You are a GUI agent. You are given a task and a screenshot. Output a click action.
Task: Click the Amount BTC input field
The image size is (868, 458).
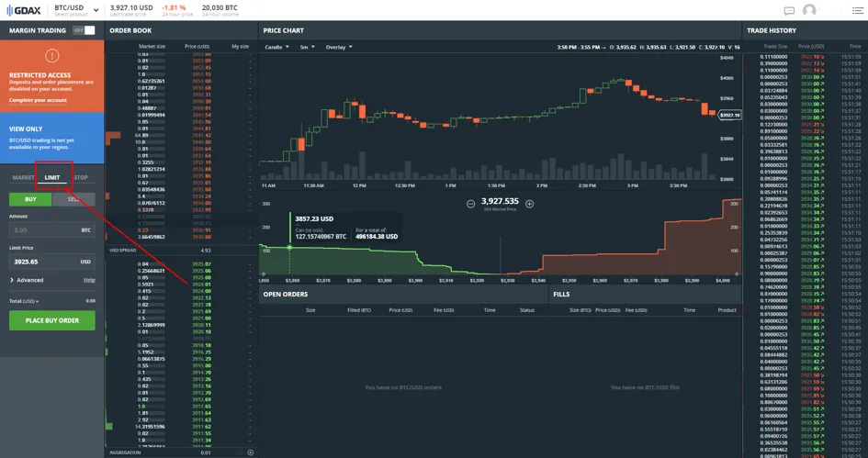[52, 230]
